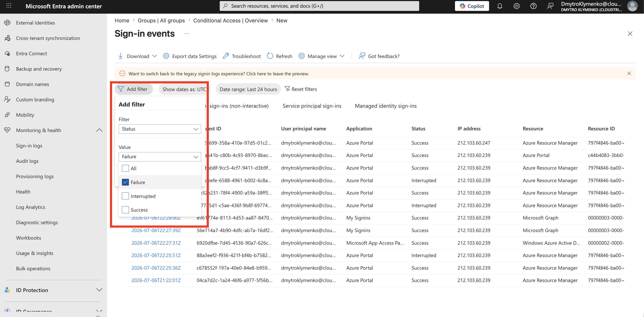Go to Groups | All groups breadcrumb
The width and height of the screenshot is (644, 317).
click(x=161, y=20)
